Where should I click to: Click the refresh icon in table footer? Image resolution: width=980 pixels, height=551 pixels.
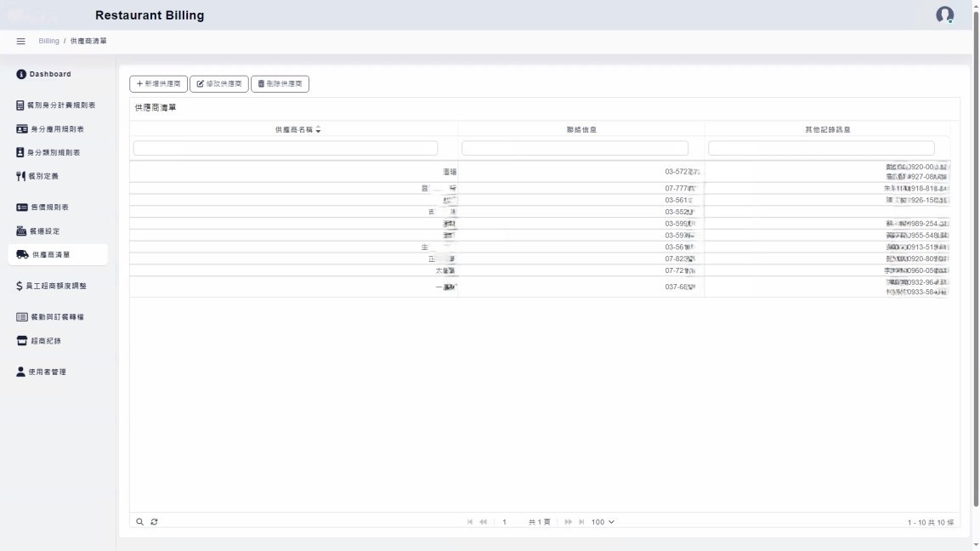154,521
